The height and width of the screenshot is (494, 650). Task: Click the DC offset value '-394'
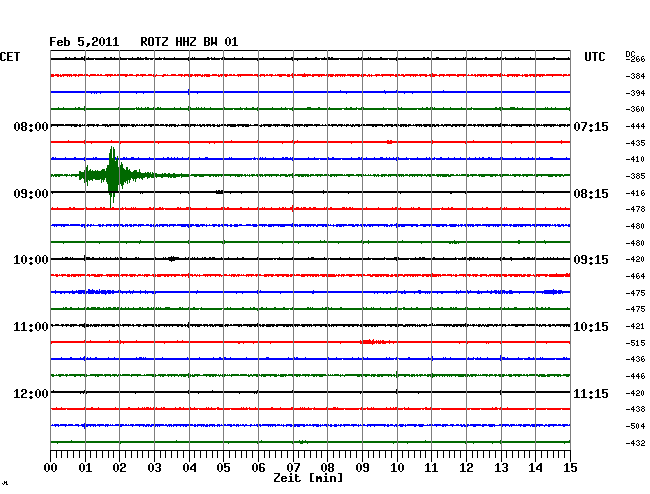tap(635, 93)
